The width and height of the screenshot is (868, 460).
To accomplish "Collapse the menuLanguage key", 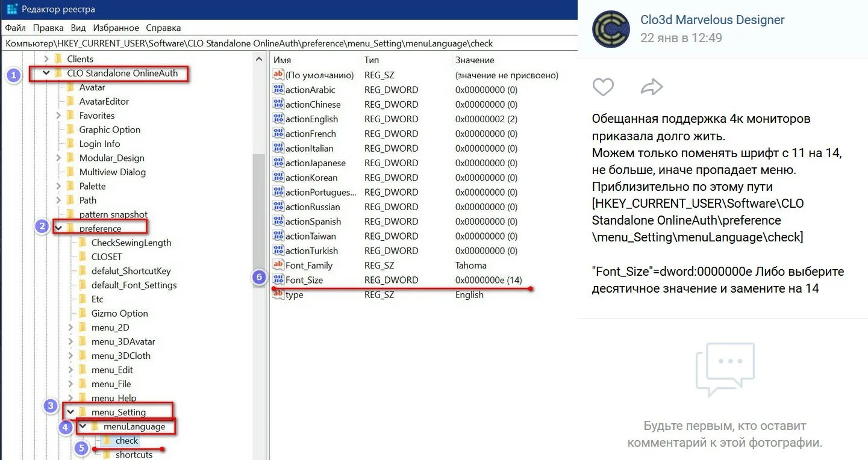I will [x=83, y=427].
